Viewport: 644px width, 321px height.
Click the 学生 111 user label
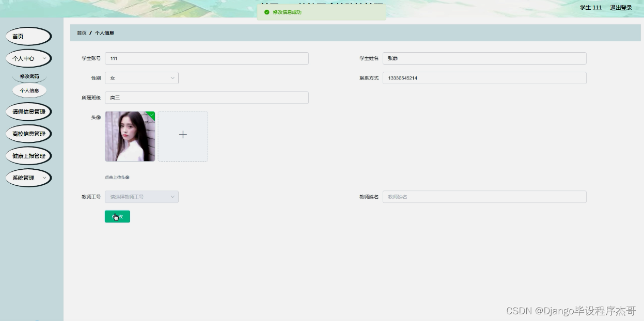click(x=591, y=8)
